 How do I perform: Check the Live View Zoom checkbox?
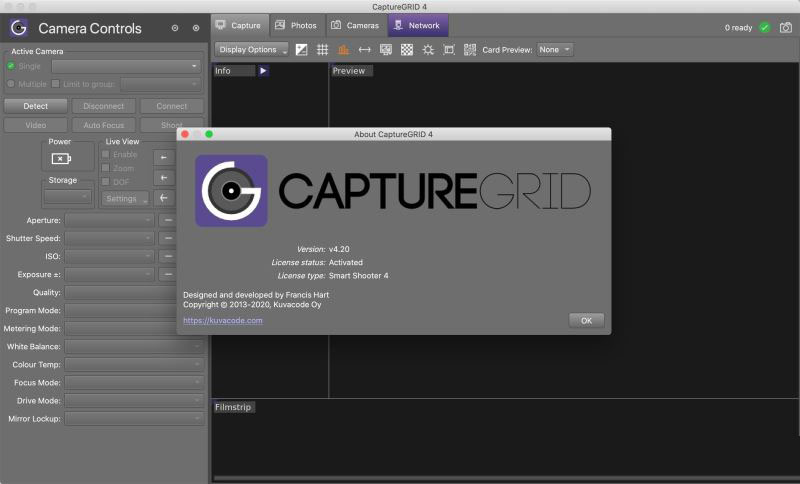pos(106,168)
